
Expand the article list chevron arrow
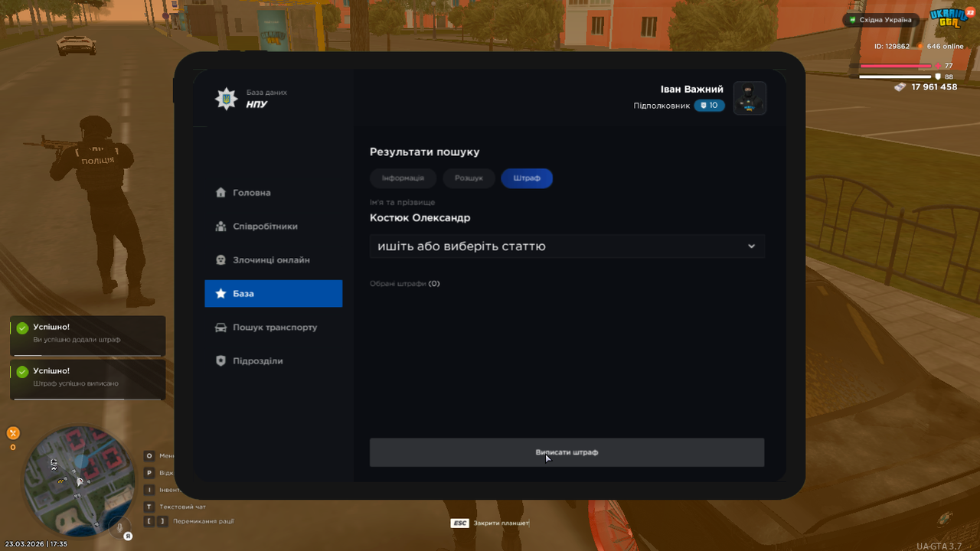coord(751,246)
